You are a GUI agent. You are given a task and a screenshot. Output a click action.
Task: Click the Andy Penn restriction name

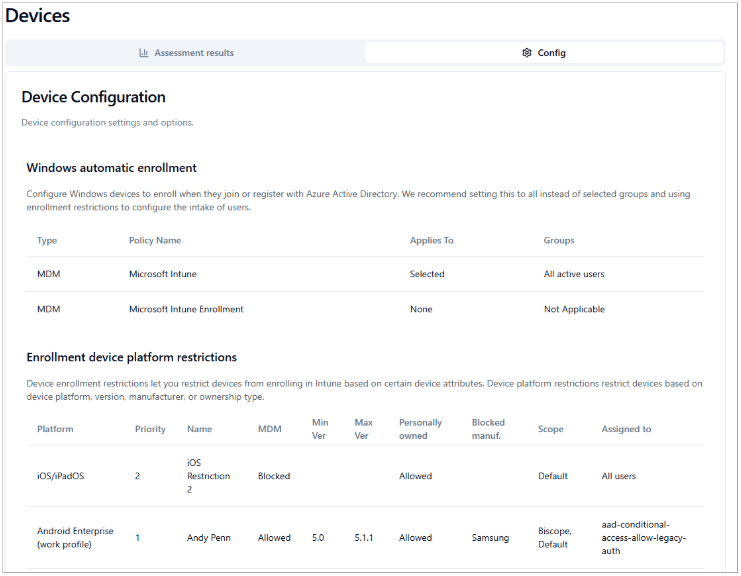click(209, 538)
